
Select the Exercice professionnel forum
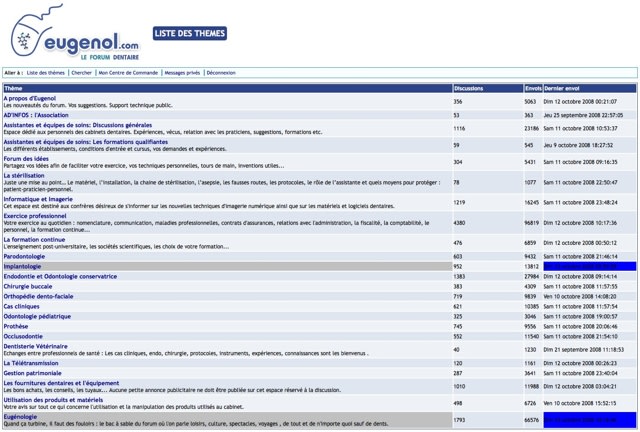coord(35,215)
